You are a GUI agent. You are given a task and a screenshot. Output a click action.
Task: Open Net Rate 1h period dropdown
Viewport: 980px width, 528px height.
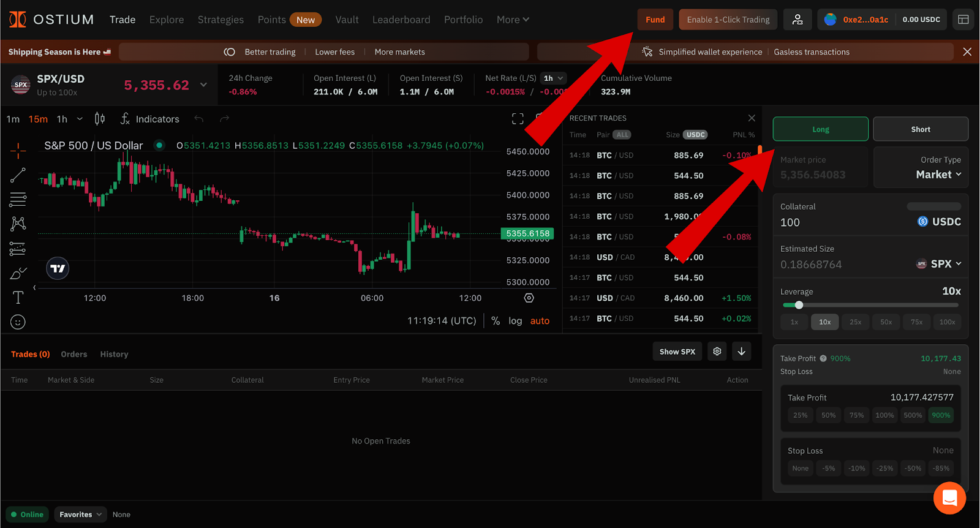[x=554, y=78]
